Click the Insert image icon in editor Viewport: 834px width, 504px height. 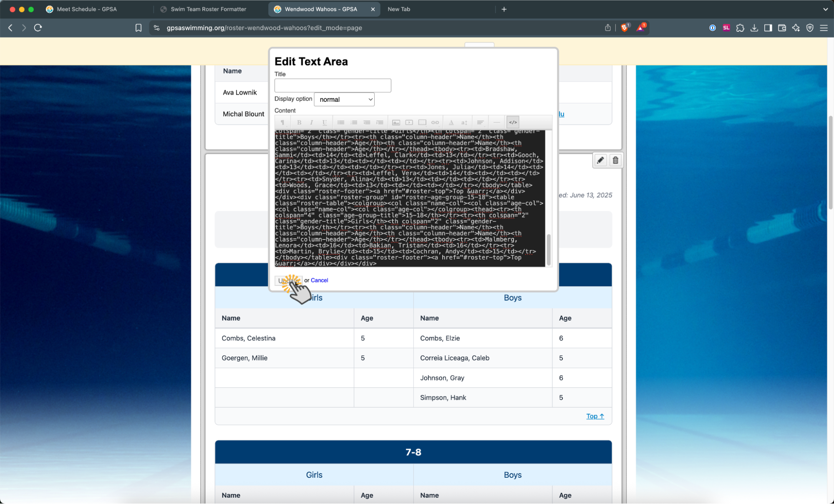[x=396, y=122]
